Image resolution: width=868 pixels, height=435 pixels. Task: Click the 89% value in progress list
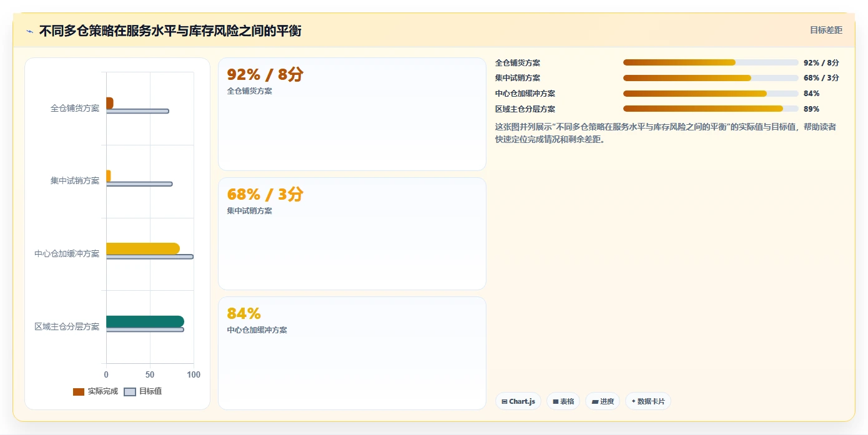(811, 109)
